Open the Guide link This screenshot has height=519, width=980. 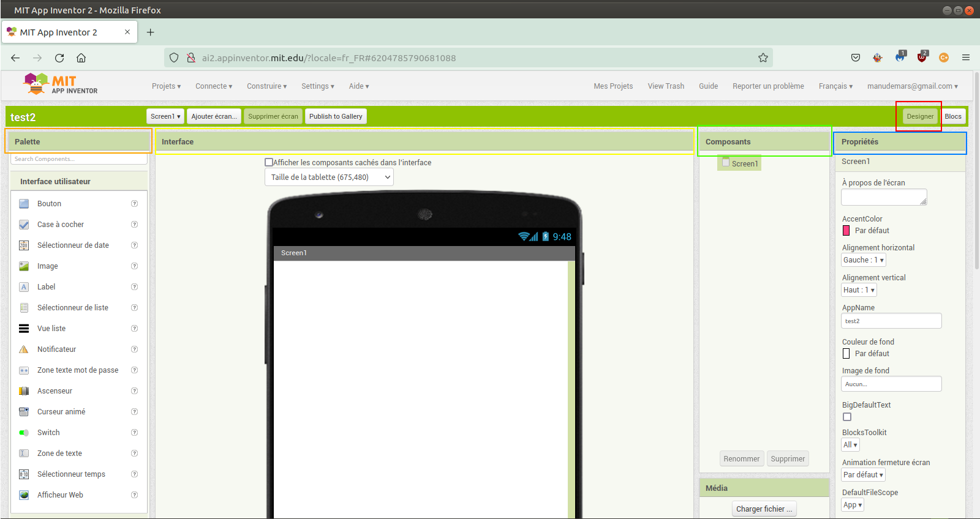point(708,86)
